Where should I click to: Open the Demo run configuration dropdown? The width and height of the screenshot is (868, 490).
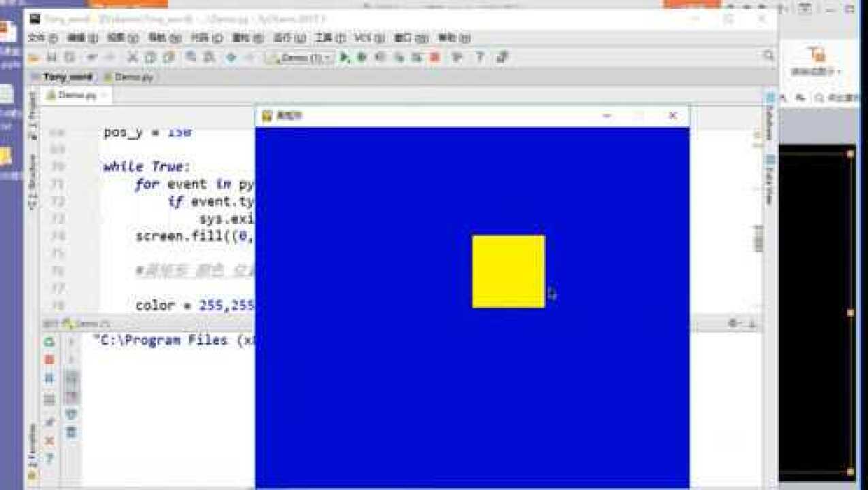pos(300,58)
